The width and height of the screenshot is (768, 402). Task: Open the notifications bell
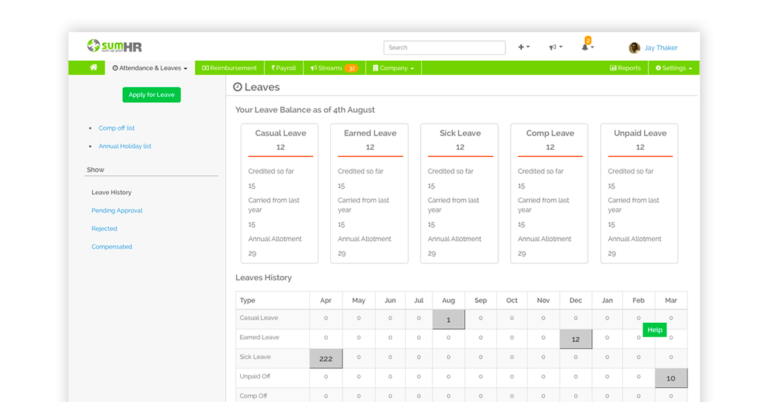coord(586,47)
